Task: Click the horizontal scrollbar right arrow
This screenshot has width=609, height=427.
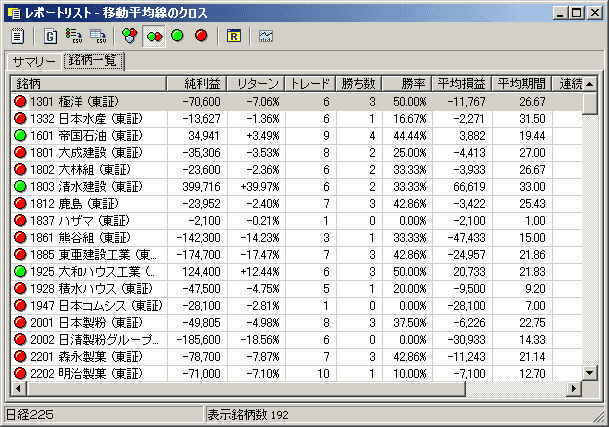Action: [x=574, y=389]
